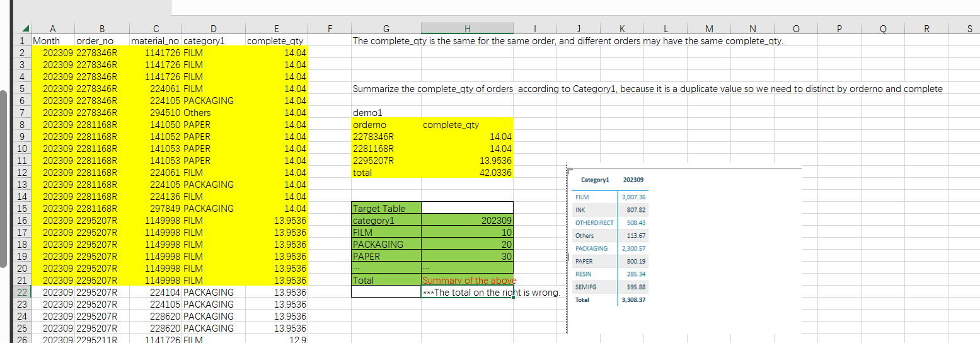980x343 pixels.
Task: Click the order_no header cell
Action: pyautogui.click(x=101, y=41)
